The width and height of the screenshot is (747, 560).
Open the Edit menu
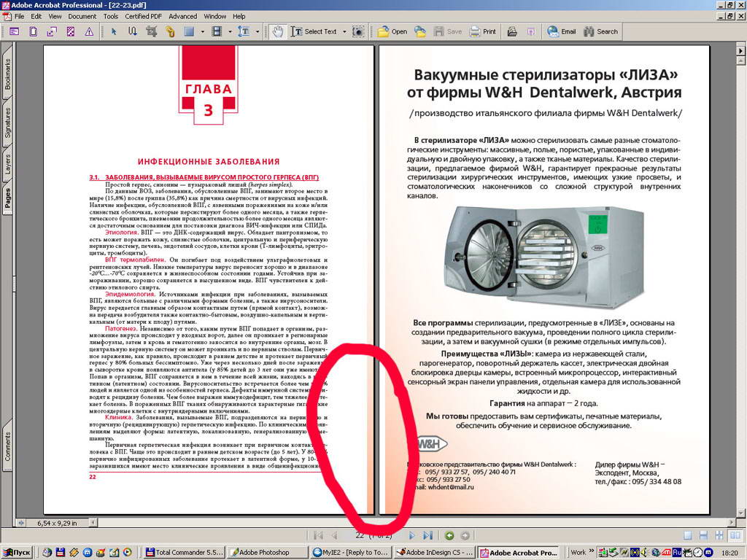(x=36, y=16)
